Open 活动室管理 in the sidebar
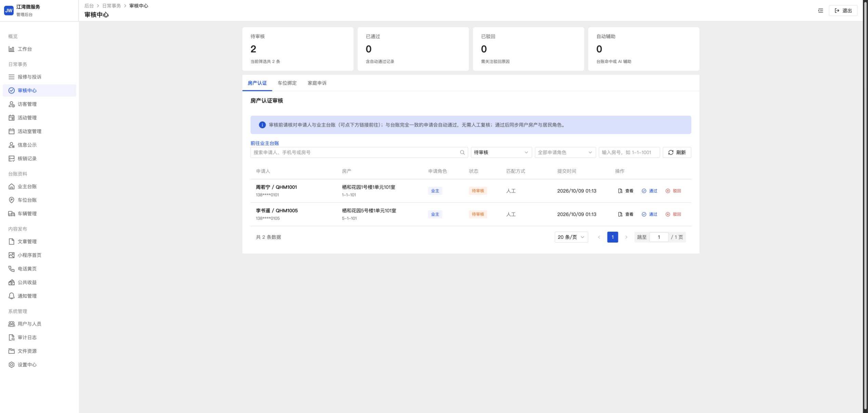 pos(39,131)
